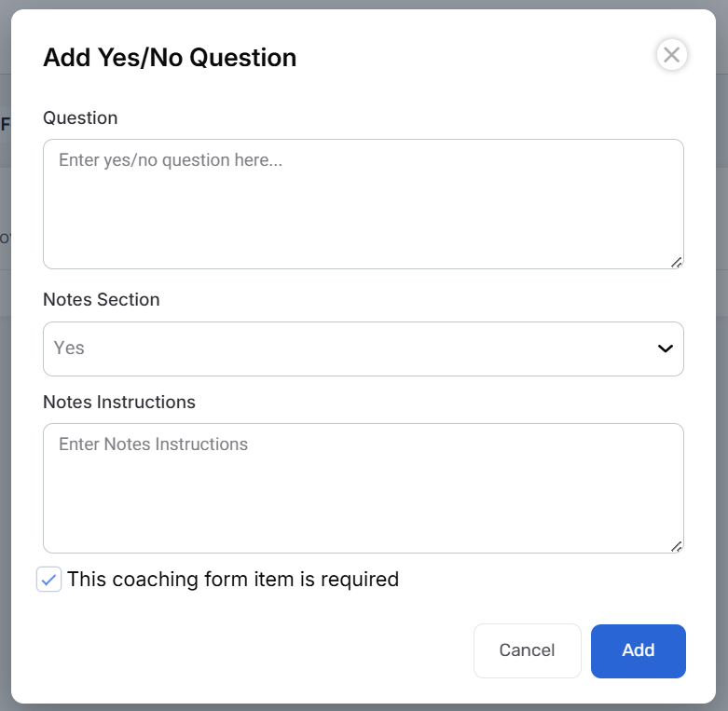This screenshot has height=711, width=728.
Task: Click the Notes Instructions resize grip
Action: coord(677,546)
